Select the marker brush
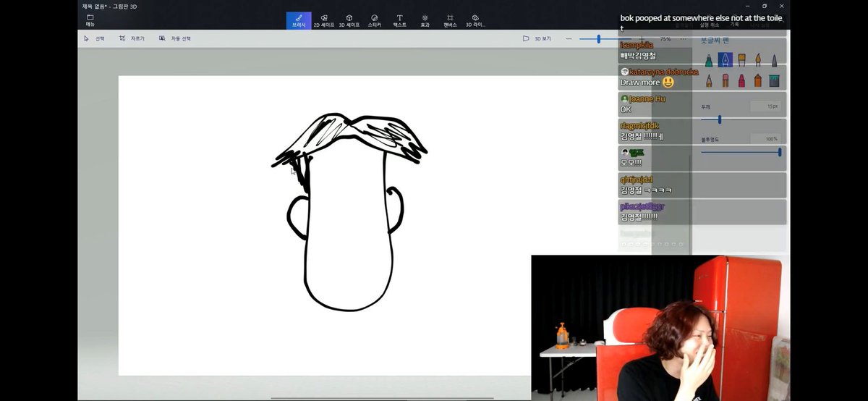The image size is (868, 401). point(709,59)
